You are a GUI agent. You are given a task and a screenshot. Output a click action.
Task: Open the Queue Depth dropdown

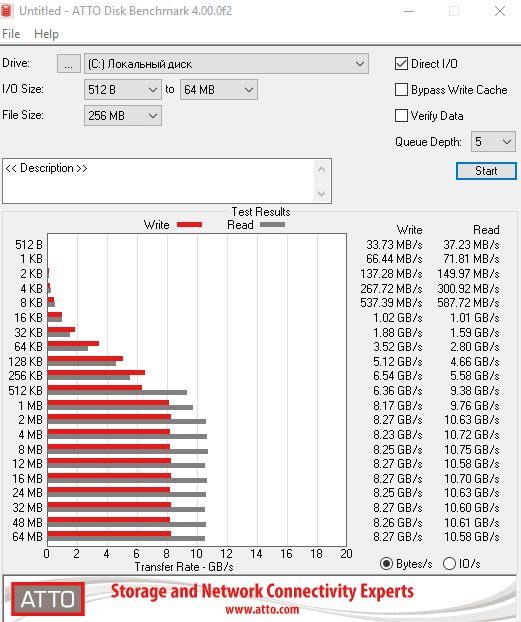pyautogui.click(x=493, y=142)
